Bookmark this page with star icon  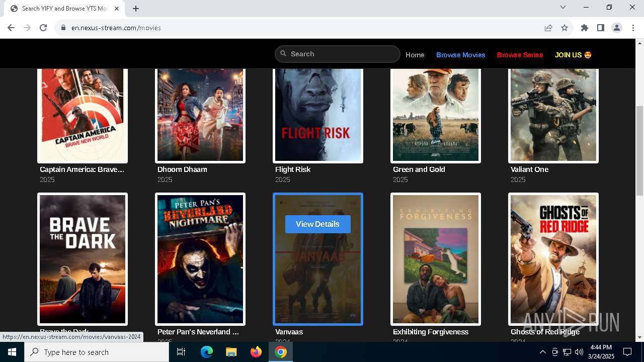(x=565, y=28)
